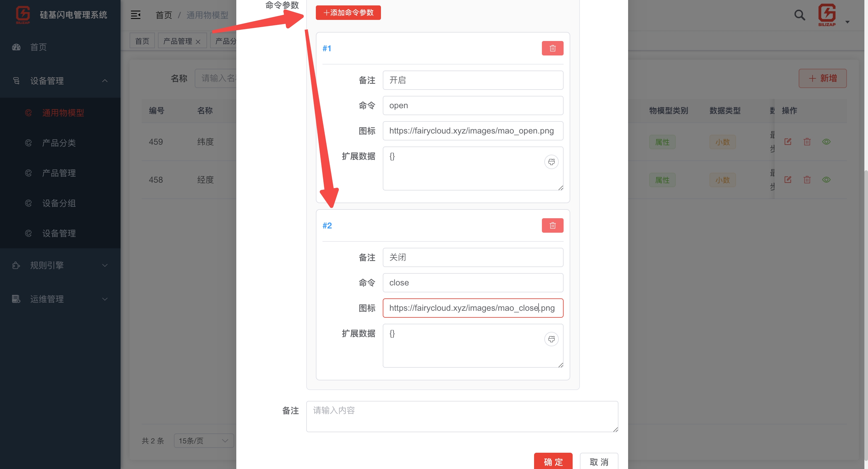Open user avatar dropdown arrow
Screen dimensions: 868x469
click(x=847, y=22)
